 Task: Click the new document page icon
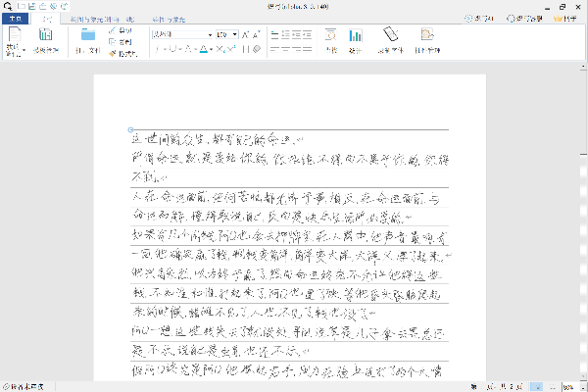pyautogui.click(x=14, y=37)
